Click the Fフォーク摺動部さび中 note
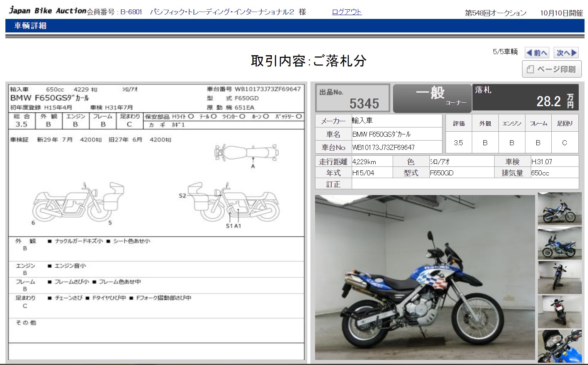 coord(164,298)
